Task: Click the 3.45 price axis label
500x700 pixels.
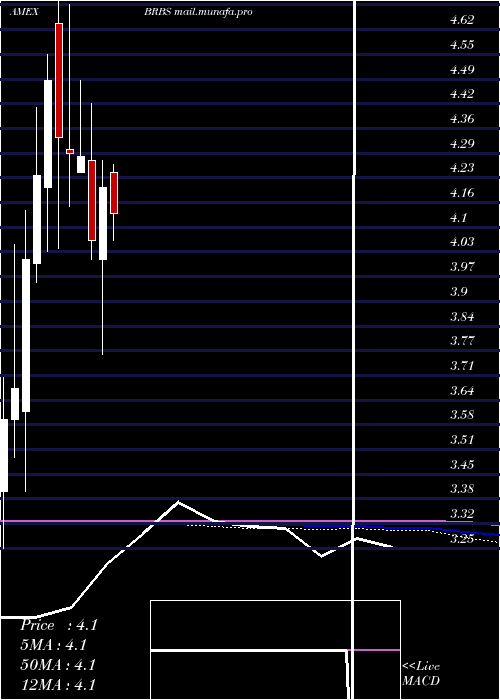Action: (462, 465)
